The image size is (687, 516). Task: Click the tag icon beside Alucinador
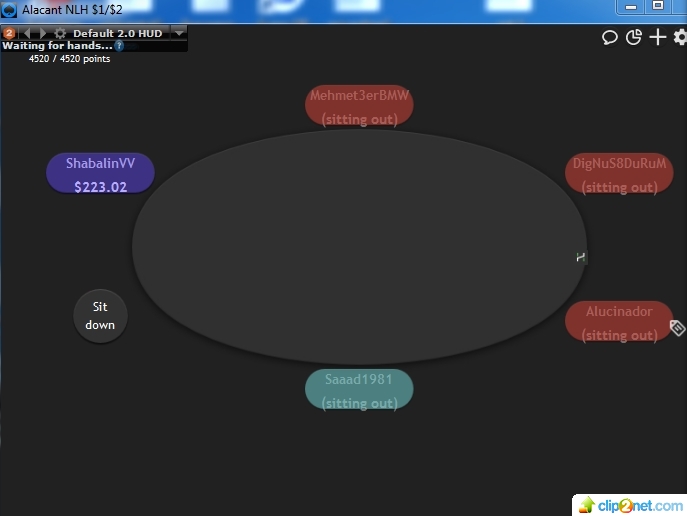click(677, 328)
